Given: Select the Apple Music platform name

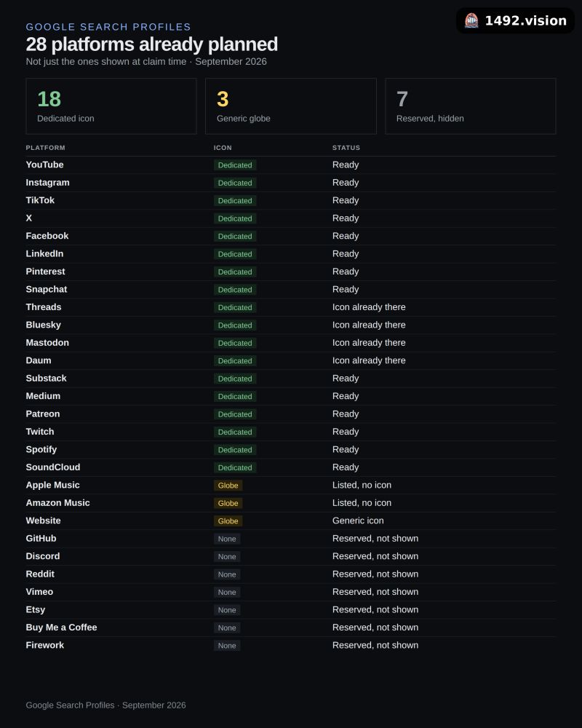Looking at the screenshot, I should click(x=52, y=485).
